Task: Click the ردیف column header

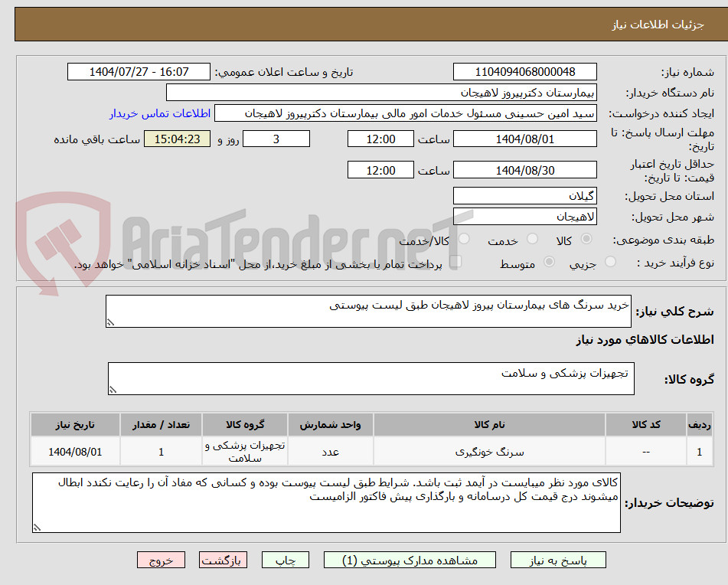Action: point(700,425)
